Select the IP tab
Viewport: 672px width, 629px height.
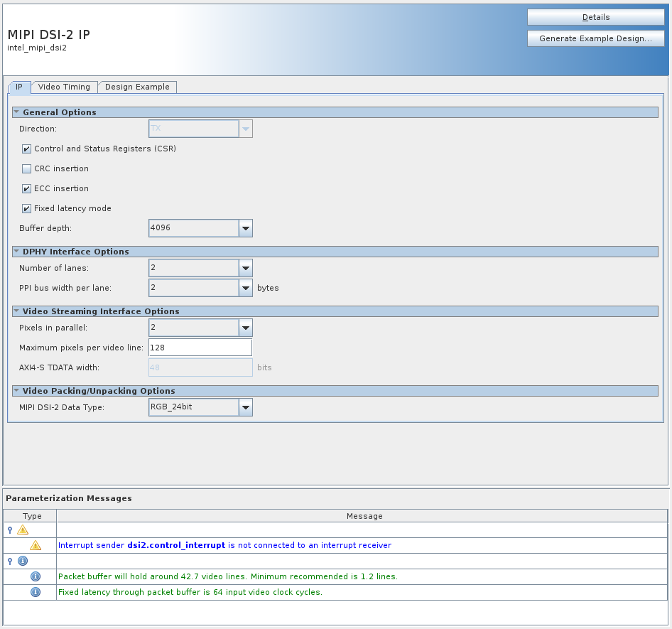click(19, 87)
